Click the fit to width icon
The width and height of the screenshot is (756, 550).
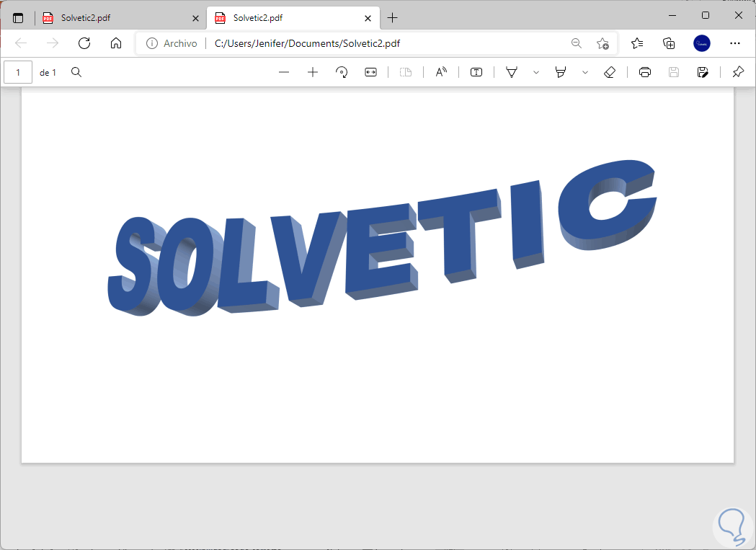pos(370,72)
